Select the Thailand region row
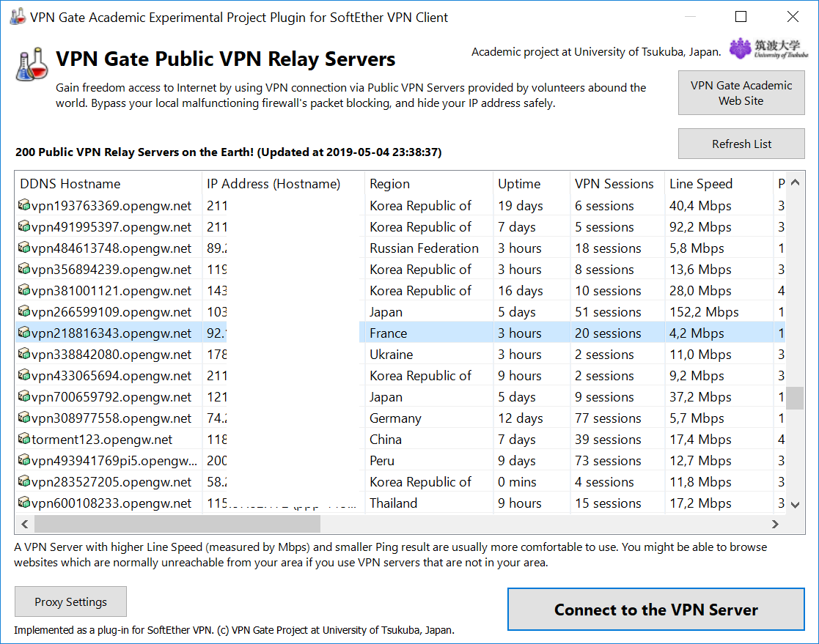This screenshot has width=819, height=644. (x=400, y=503)
